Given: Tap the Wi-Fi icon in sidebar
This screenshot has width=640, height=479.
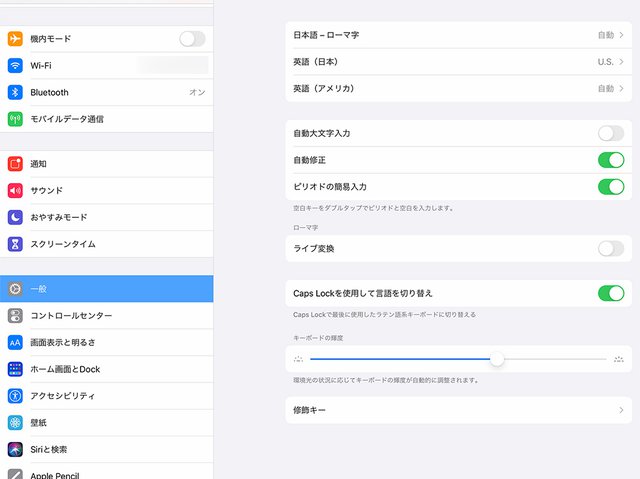Looking at the screenshot, I should [15, 65].
